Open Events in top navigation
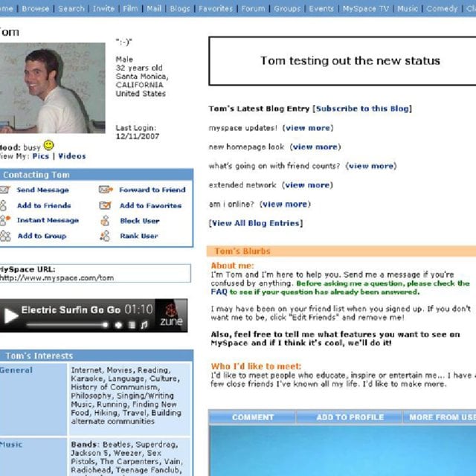 321,8
